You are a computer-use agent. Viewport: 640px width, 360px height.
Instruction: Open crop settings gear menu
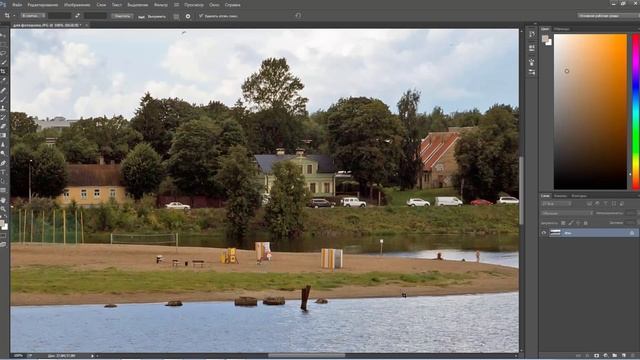tap(188, 16)
